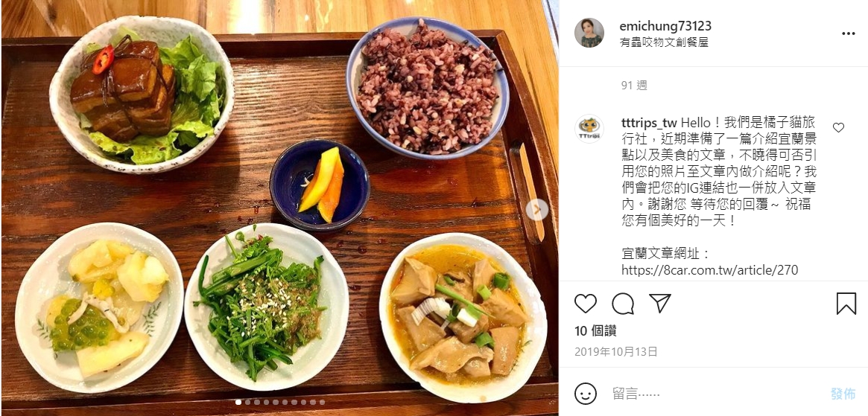Like the post with heart icon
This screenshot has height=416, width=868.
pos(585,304)
